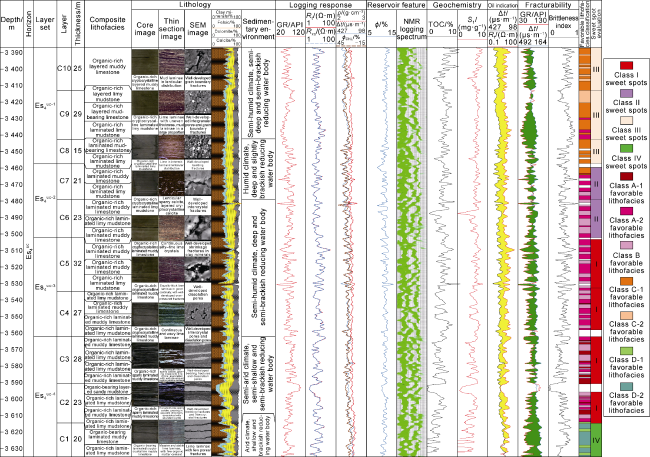This screenshot has height=457, width=650.
Task: Select Class C-1 favorable lithofacies orange swatch
Action: [626, 281]
